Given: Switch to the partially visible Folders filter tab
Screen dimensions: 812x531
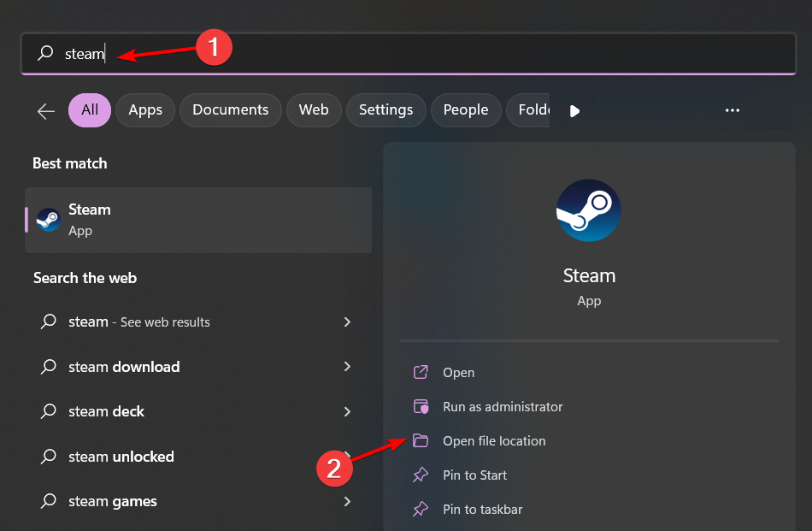Looking at the screenshot, I should click(528, 109).
